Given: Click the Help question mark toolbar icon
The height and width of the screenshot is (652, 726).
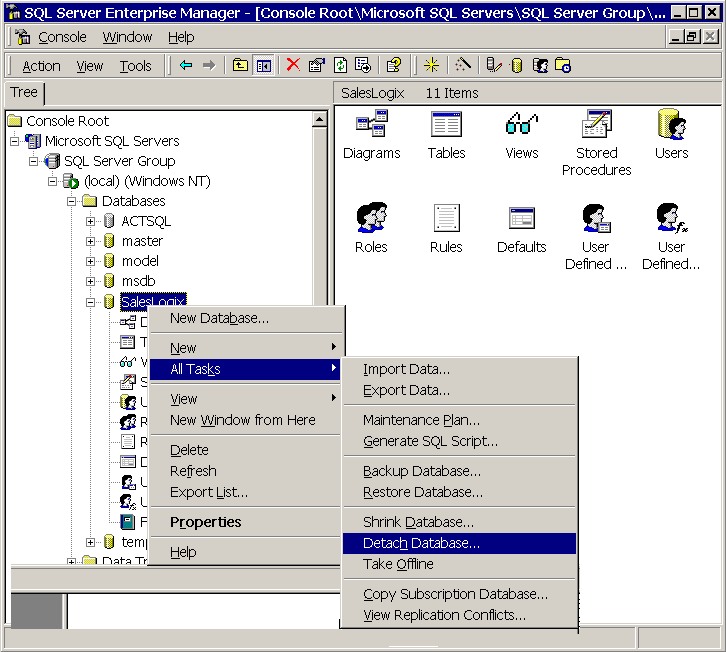Looking at the screenshot, I should [x=394, y=65].
